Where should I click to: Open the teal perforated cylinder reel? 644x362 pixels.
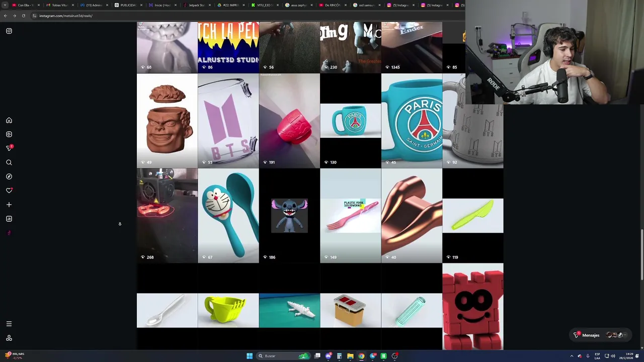(412, 307)
